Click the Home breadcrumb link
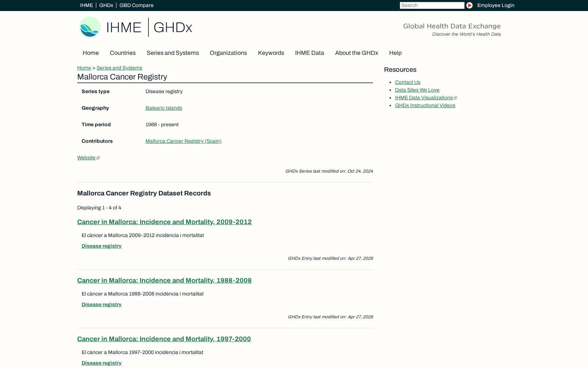 [84, 68]
